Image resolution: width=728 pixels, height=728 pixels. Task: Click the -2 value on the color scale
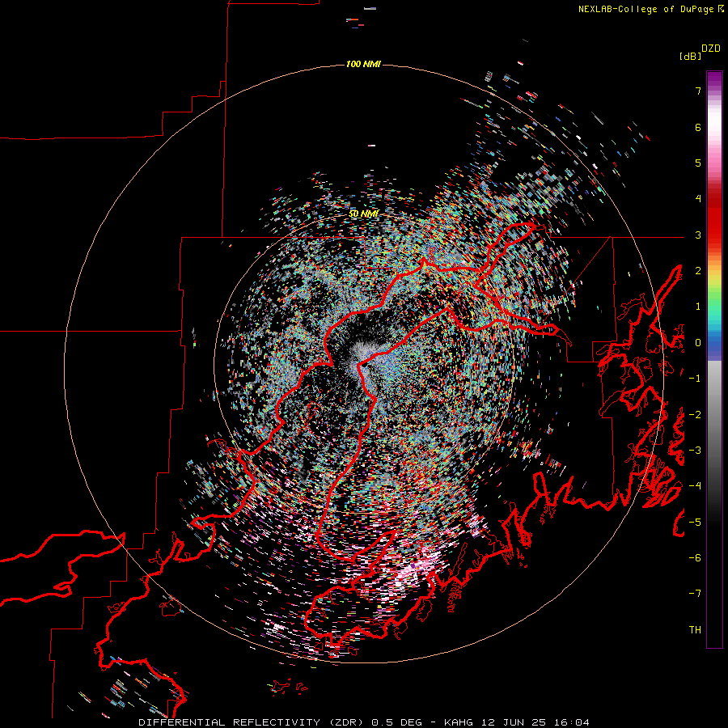695,414
